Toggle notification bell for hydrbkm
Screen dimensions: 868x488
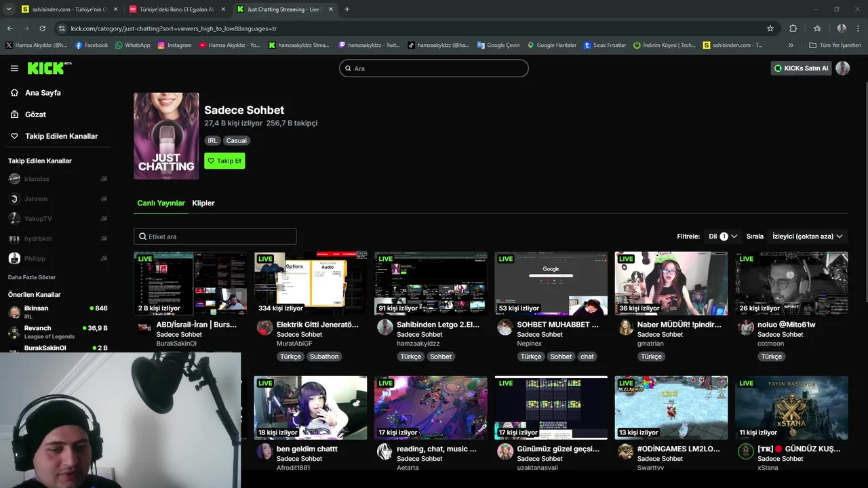(104, 239)
